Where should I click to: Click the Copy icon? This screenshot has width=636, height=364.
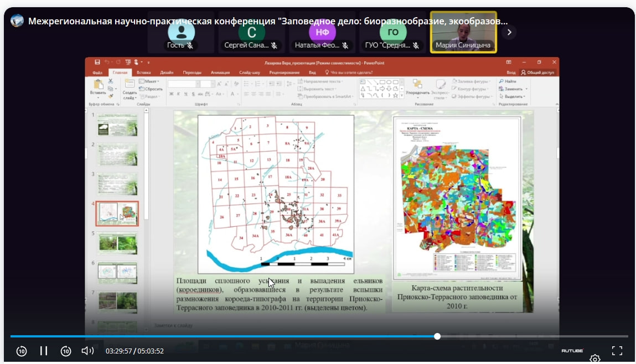111,89
